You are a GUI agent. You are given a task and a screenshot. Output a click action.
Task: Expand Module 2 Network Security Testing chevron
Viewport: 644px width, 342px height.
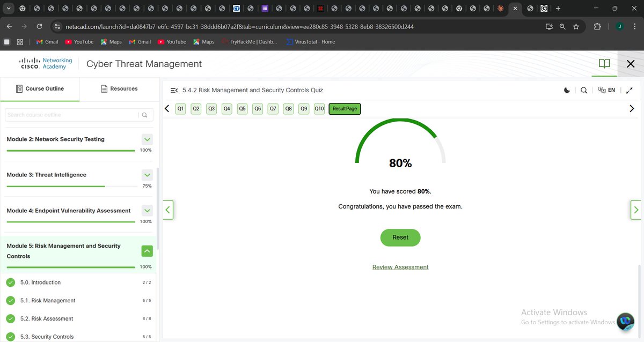point(147,139)
